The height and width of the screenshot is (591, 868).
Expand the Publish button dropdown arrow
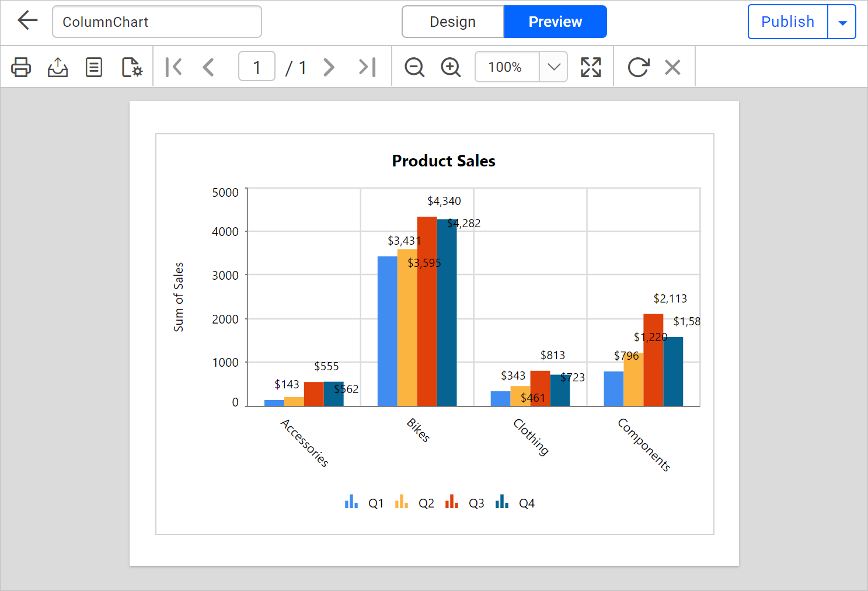coord(842,22)
